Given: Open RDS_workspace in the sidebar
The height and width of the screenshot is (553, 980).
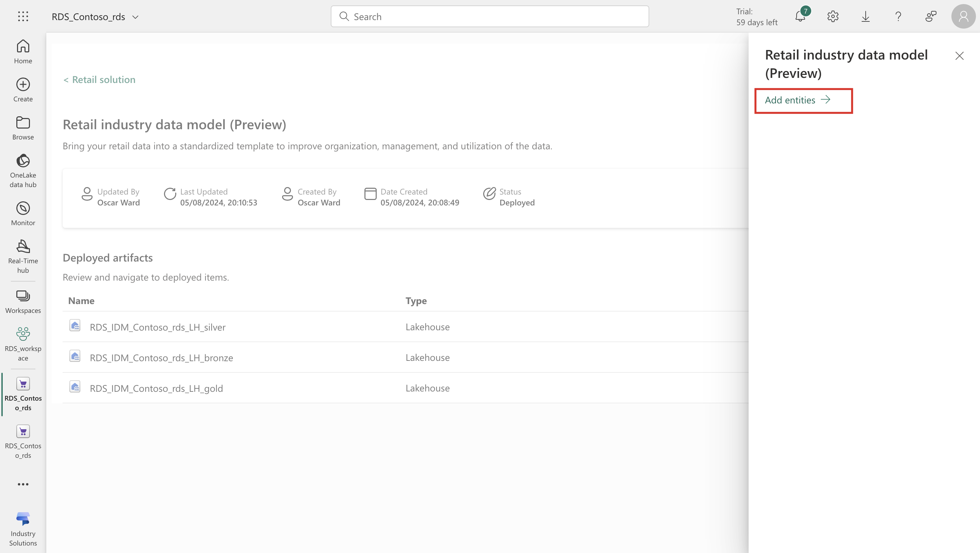Looking at the screenshot, I should click(23, 344).
